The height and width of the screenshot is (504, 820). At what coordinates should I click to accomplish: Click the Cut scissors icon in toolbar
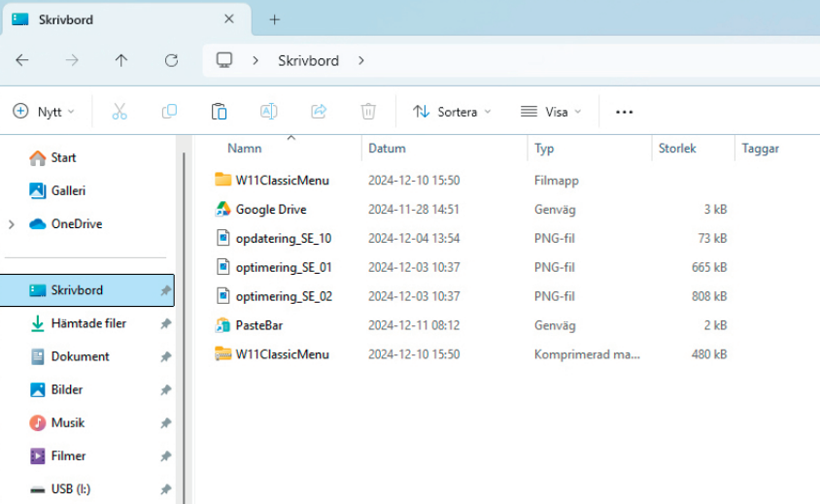pos(120,112)
